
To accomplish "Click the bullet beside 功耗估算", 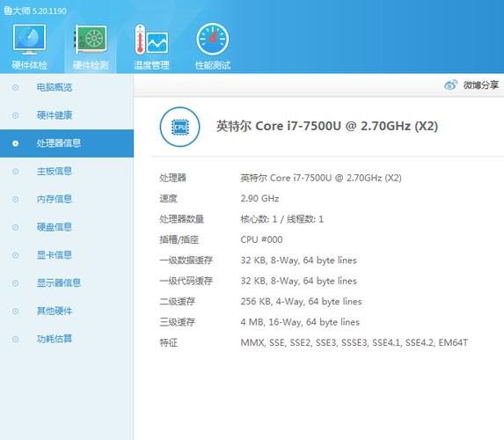I will (15, 340).
